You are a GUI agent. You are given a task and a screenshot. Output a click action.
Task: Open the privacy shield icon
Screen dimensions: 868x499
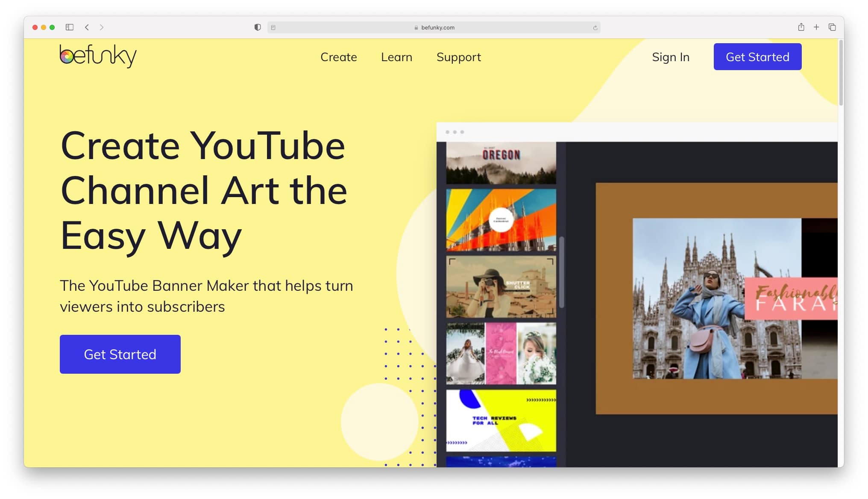[x=258, y=27]
